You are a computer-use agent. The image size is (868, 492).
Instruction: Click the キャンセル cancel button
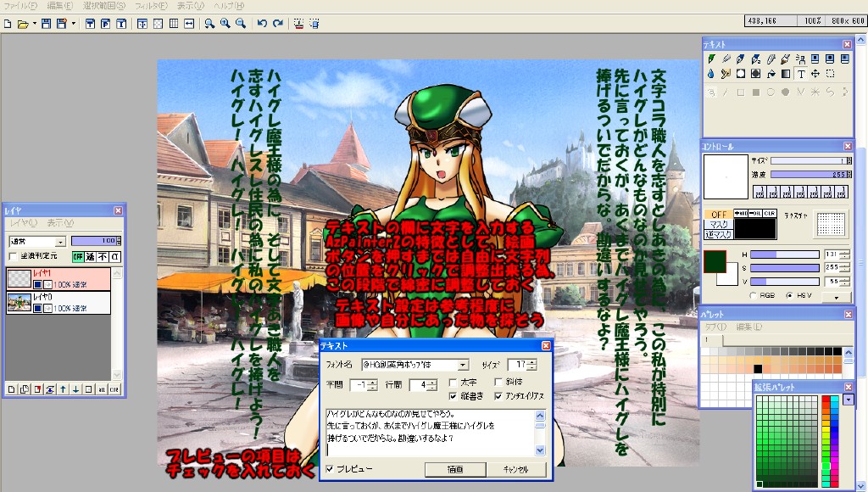click(516, 469)
